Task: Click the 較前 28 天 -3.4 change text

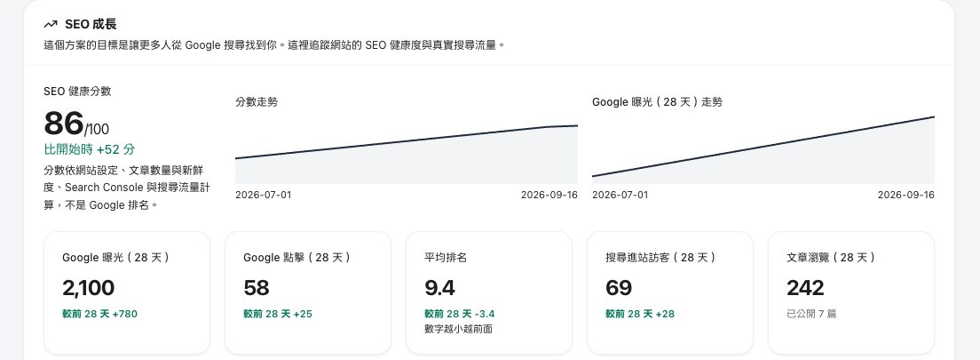Action: click(x=460, y=314)
